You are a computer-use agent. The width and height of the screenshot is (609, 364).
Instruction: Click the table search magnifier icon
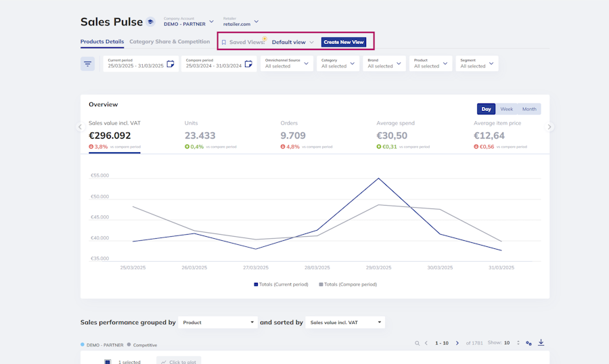[x=417, y=343]
